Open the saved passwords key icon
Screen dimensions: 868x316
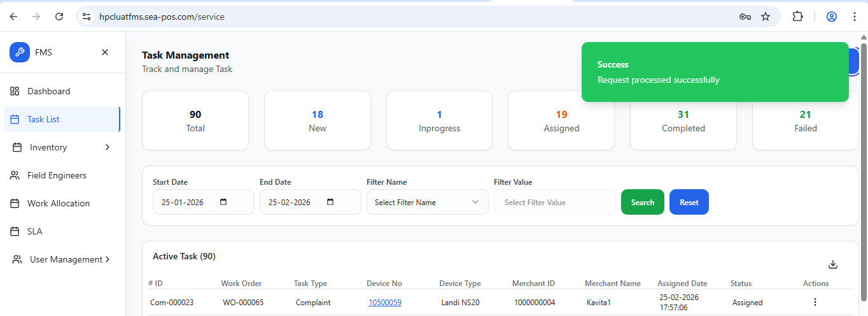point(745,17)
